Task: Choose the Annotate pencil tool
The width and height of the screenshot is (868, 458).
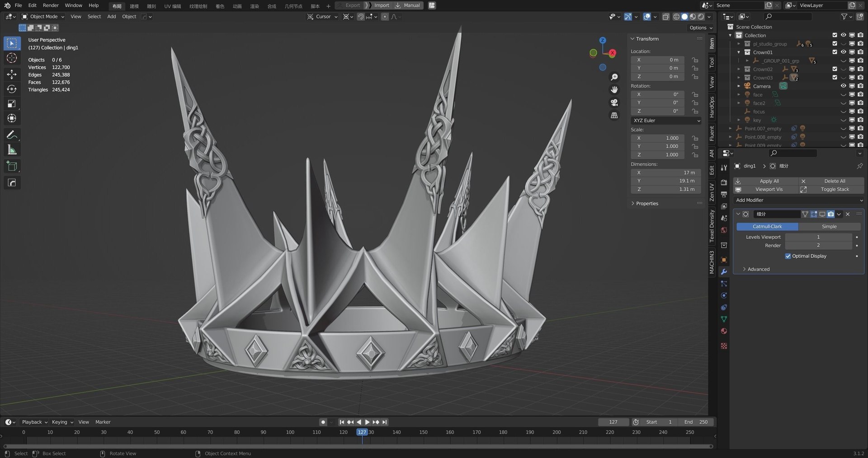Action: pyautogui.click(x=12, y=135)
